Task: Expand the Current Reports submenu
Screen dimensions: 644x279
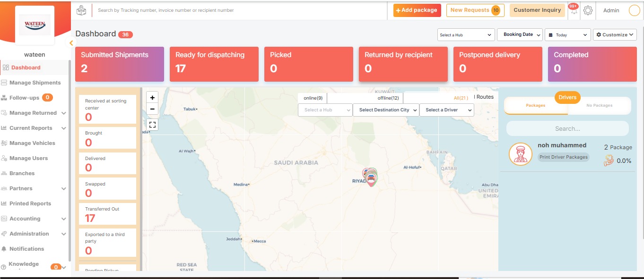Action: pyautogui.click(x=64, y=128)
